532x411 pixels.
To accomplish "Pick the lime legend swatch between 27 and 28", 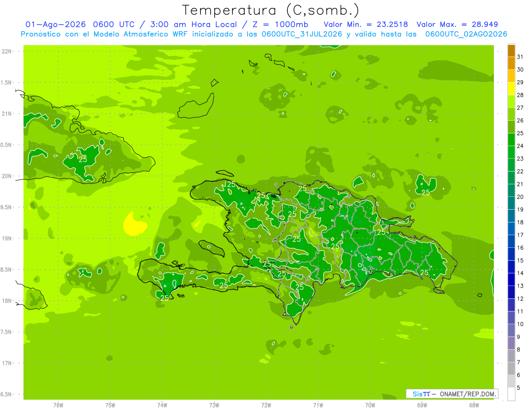I will pos(511,102).
